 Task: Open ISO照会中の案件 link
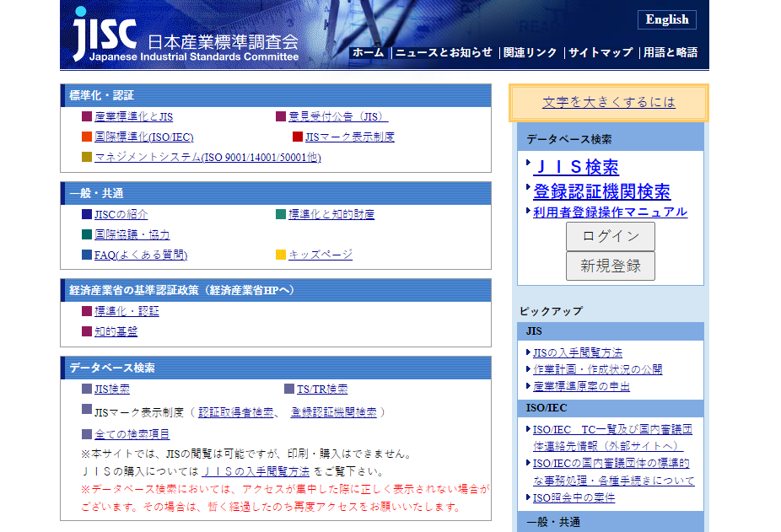coord(574,498)
